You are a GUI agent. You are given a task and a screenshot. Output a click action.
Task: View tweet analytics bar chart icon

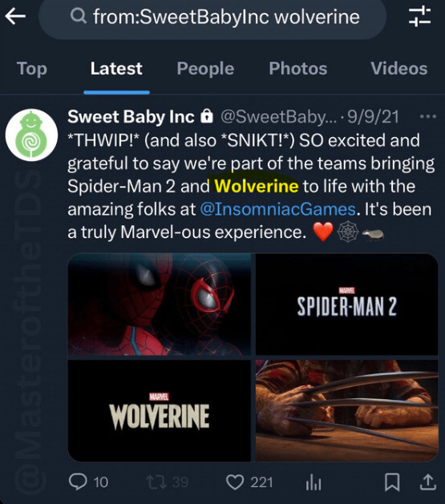coord(314,482)
